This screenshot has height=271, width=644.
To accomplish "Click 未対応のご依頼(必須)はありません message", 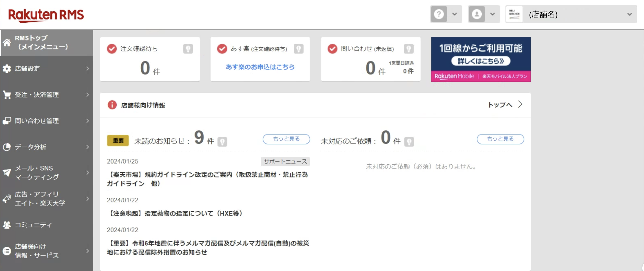I will [x=422, y=167].
